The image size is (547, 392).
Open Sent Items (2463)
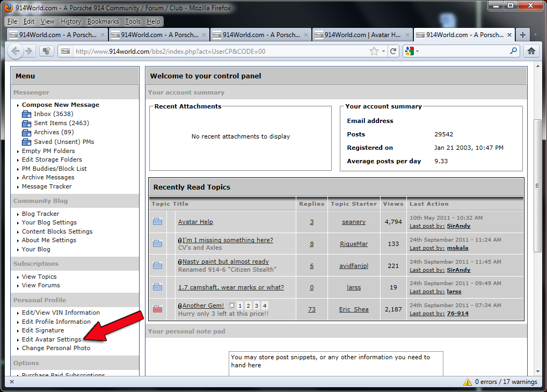click(61, 123)
